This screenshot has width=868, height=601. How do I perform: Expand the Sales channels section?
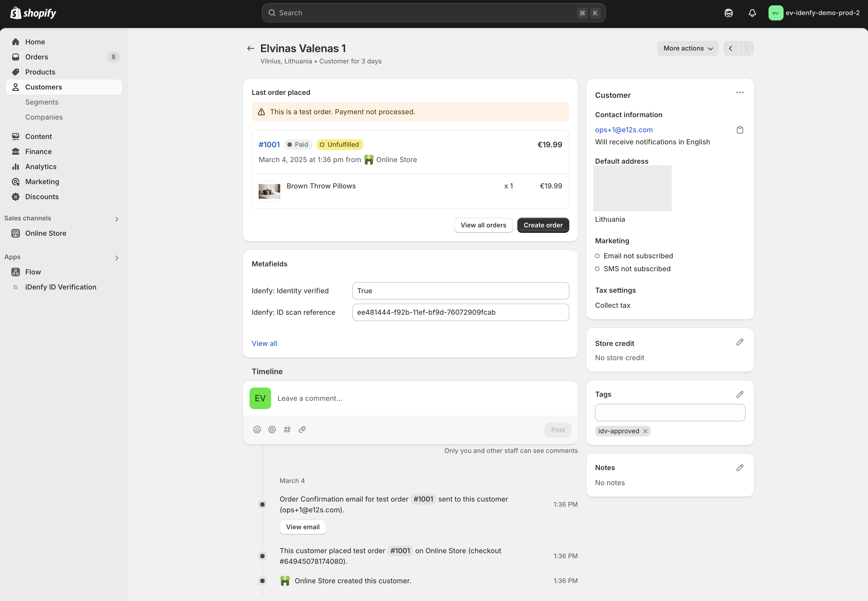(x=116, y=219)
